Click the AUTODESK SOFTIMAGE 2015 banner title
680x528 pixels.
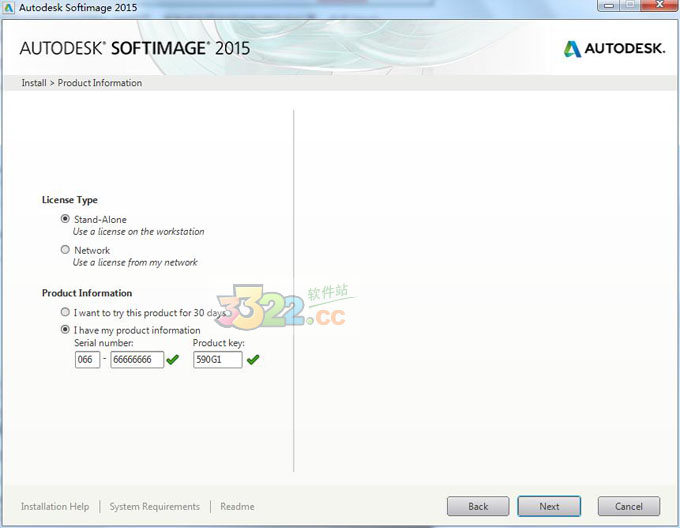click(x=135, y=48)
